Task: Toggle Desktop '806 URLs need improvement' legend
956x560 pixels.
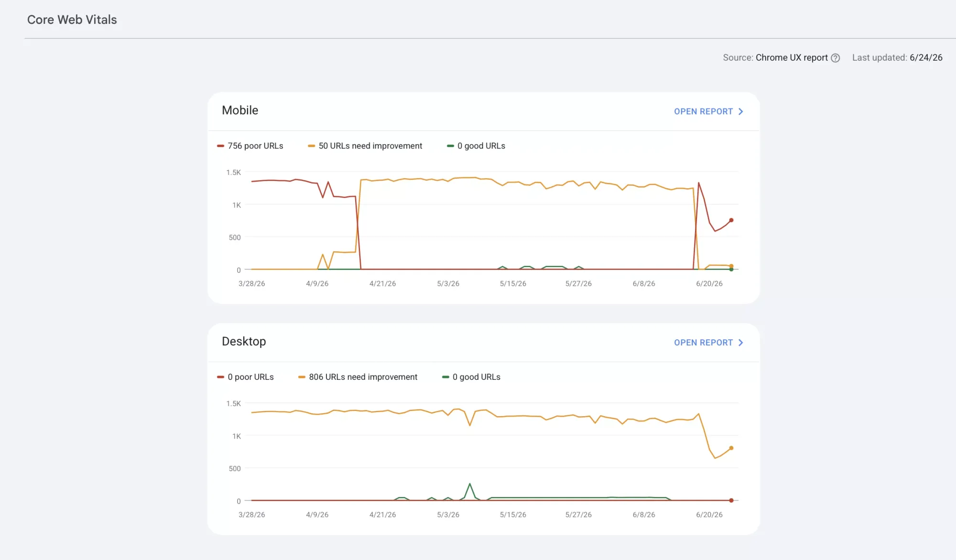Action: coord(358,377)
